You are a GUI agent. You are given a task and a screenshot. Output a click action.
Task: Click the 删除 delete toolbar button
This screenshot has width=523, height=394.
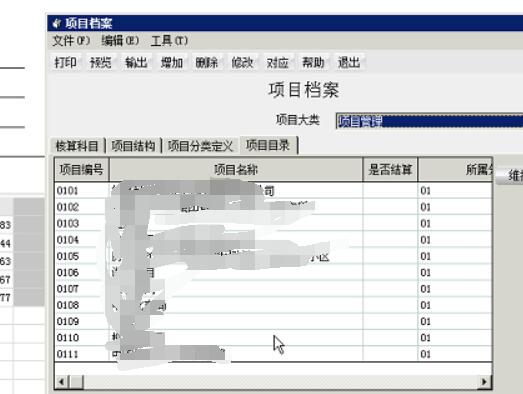tap(207, 62)
